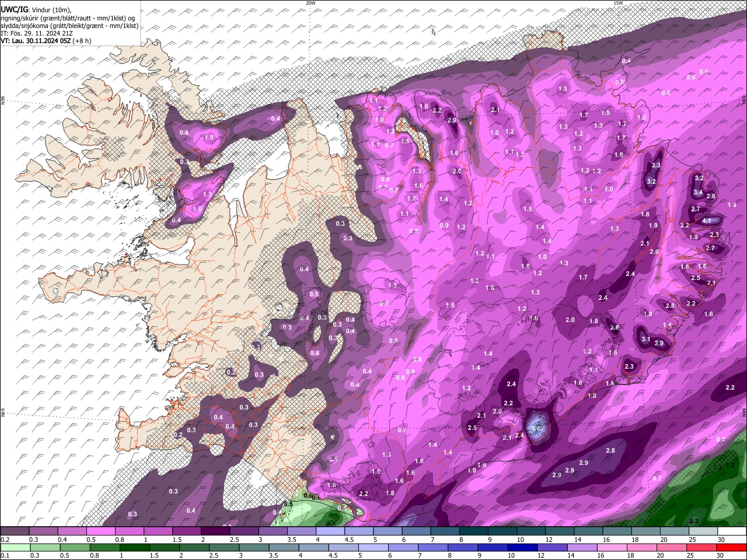
Task: Click the 'IT: Fös. 29. 11. 2024 21Z' line
Action: point(37,33)
